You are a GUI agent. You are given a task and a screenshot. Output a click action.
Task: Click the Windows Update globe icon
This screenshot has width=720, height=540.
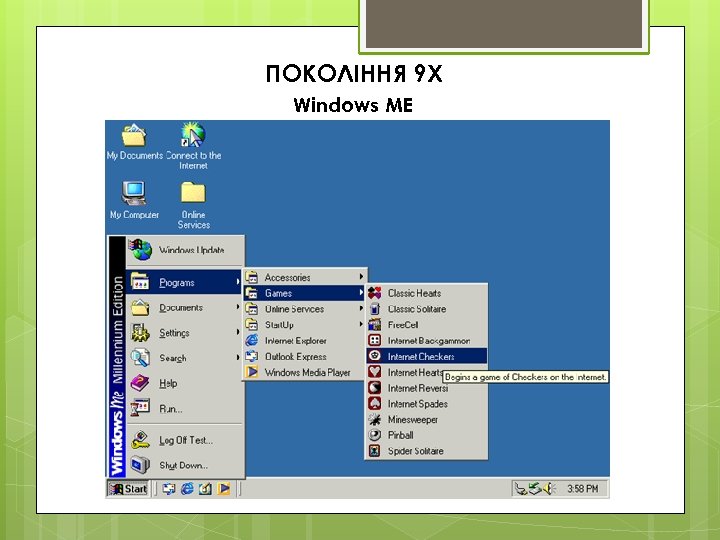coord(141,250)
